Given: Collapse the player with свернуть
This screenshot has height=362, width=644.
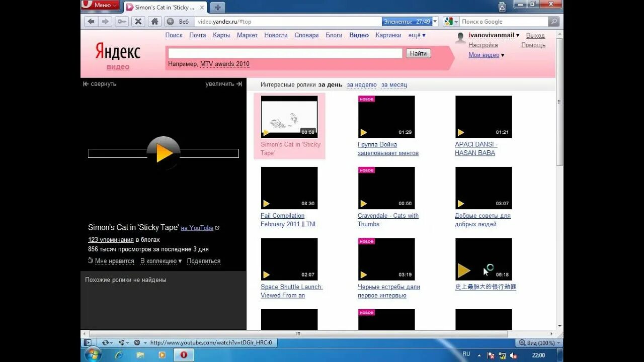Looking at the screenshot, I should coord(100,84).
